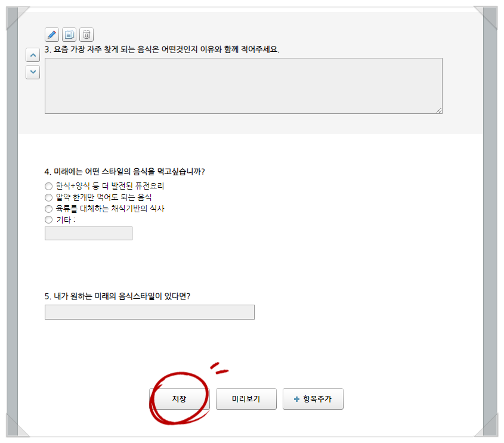Open the 미리보기 preview
504x443 pixels.
pyautogui.click(x=246, y=399)
